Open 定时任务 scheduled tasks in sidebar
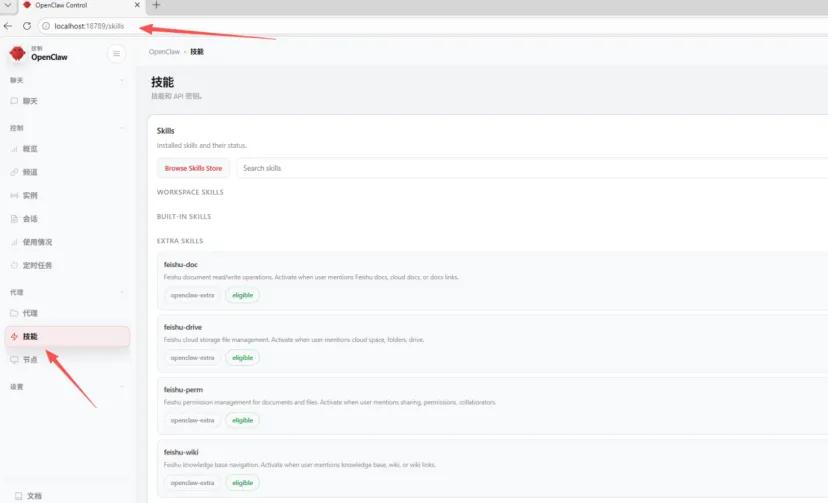 point(68,265)
